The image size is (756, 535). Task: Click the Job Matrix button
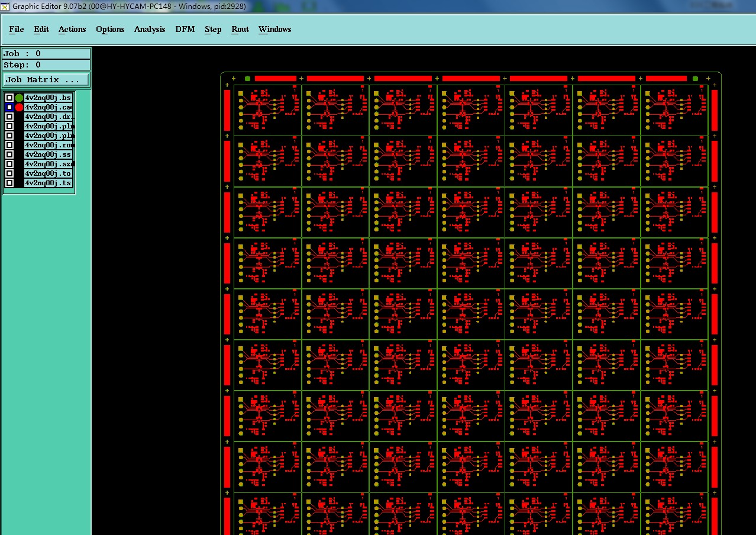pyautogui.click(x=47, y=79)
